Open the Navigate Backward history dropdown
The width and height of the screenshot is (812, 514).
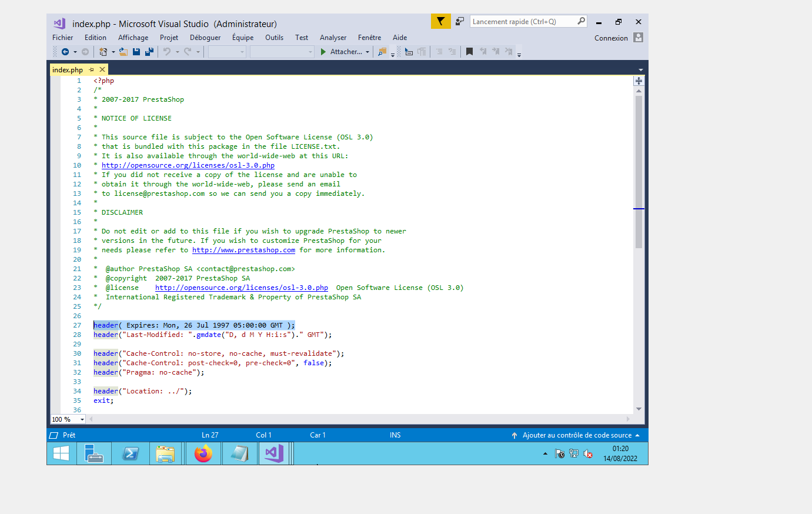tap(75, 52)
